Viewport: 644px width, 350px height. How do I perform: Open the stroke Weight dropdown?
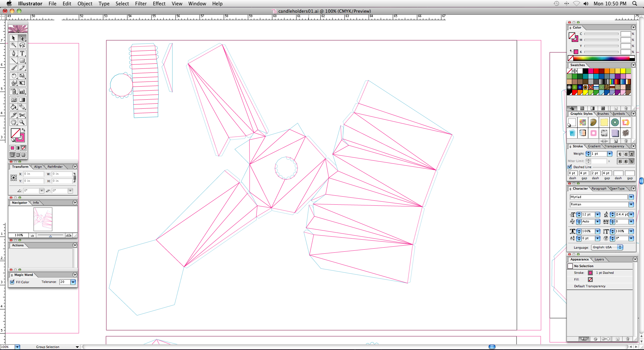[610, 154]
